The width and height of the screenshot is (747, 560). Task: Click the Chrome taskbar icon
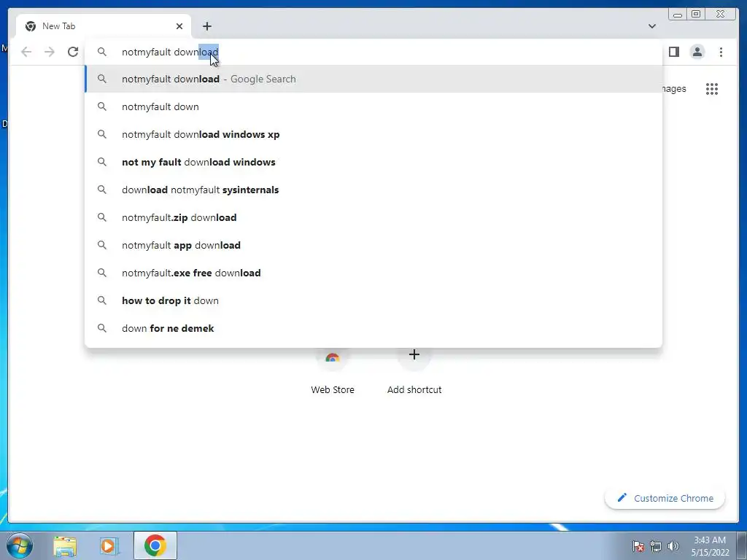click(x=155, y=545)
